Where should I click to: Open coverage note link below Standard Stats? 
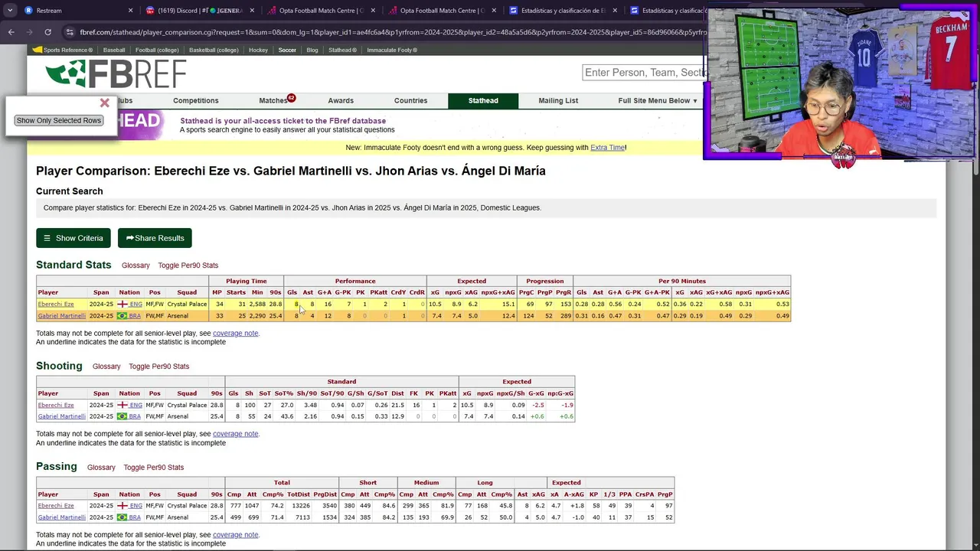click(235, 333)
